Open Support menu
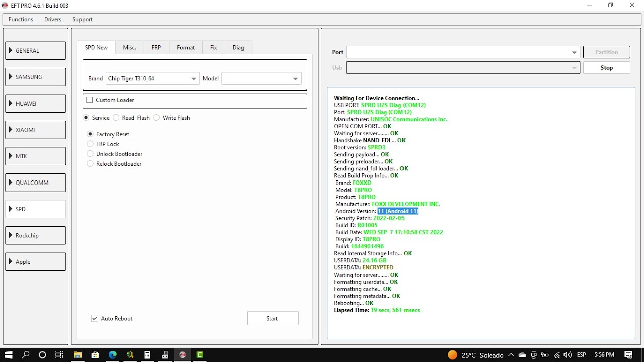 pyautogui.click(x=83, y=19)
